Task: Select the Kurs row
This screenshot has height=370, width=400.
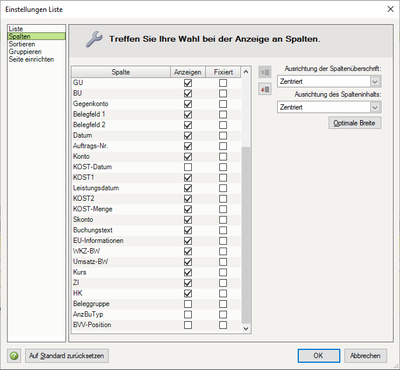Action: pos(156,272)
